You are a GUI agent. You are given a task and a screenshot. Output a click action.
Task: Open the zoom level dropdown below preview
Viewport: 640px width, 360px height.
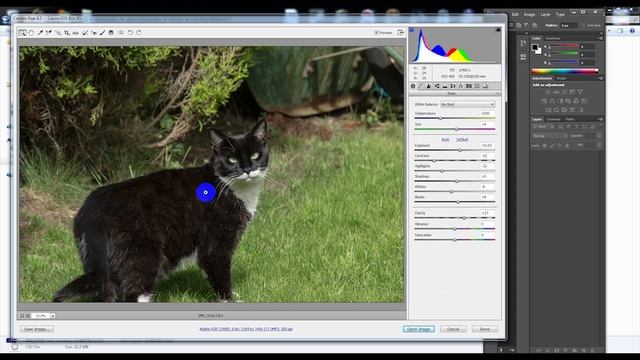[53, 316]
